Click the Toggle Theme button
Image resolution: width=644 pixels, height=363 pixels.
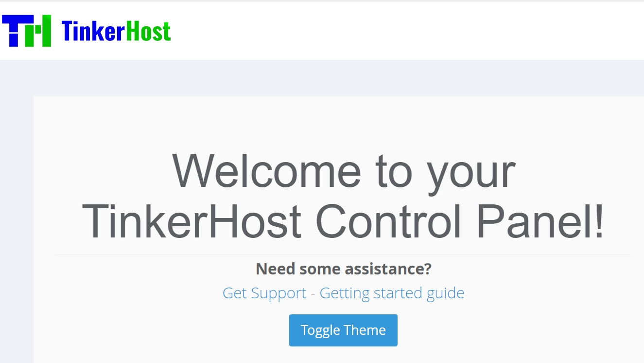(x=343, y=330)
